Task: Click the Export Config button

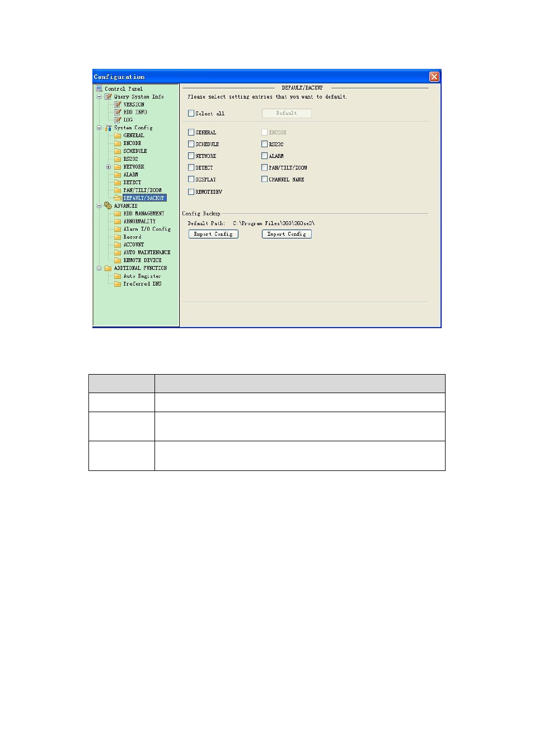Action: click(x=213, y=234)
